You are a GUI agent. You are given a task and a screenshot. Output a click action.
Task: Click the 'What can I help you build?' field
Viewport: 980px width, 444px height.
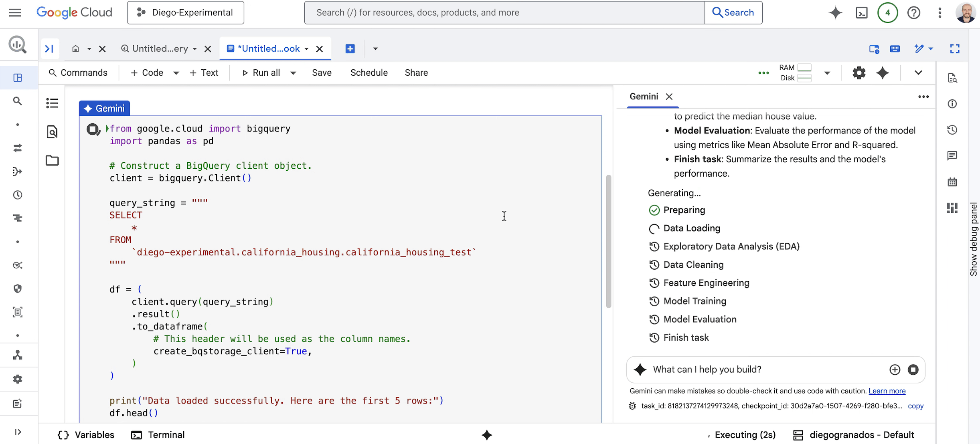click(767, 369)
